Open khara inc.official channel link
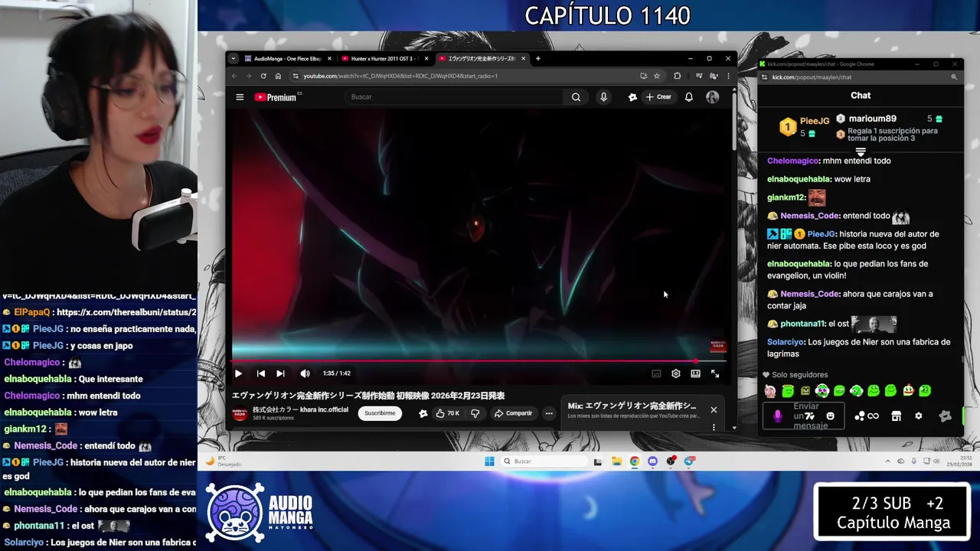980x551 pixels. click(x=300, y=409)
